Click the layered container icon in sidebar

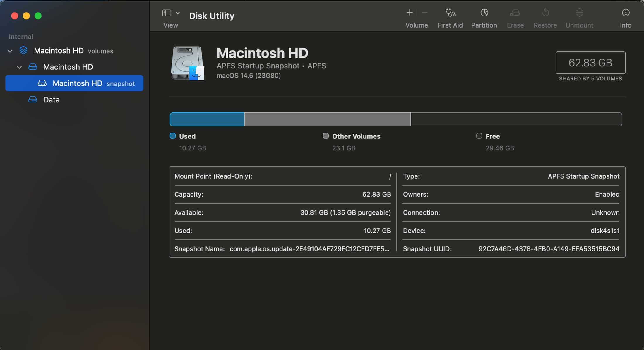click(x=23, y=50)
